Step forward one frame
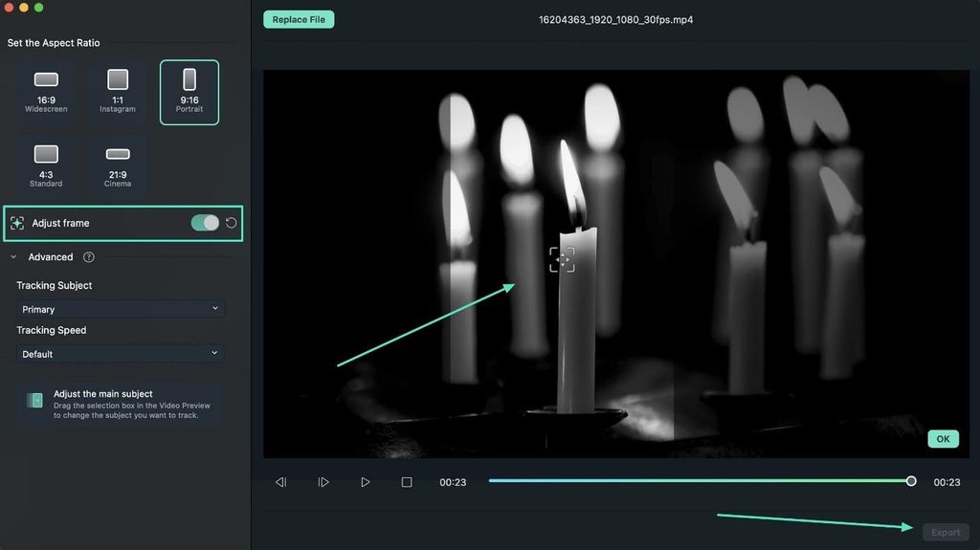 pos(323,482)
